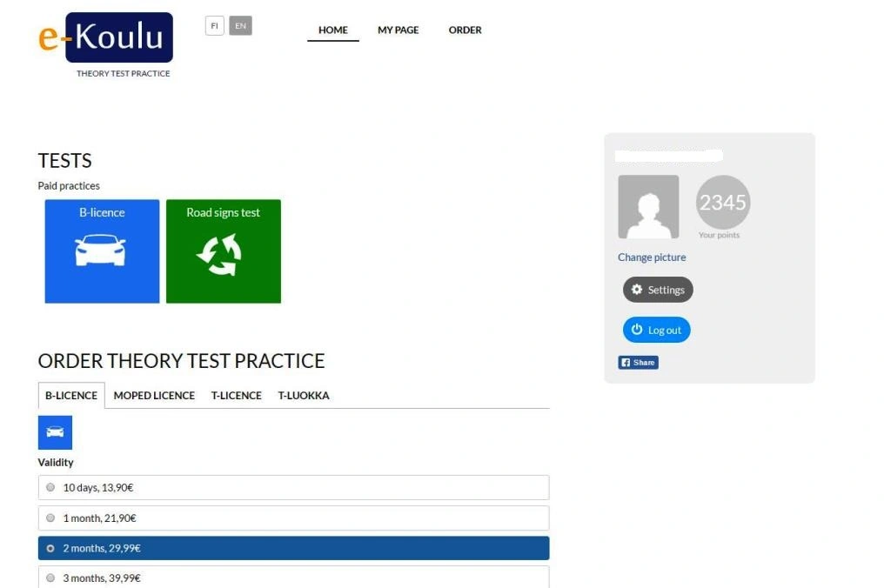Click the gear icon on the Settings button
Image resolution: width=891 pixels, height=588 pixels.
pos(635,290)
